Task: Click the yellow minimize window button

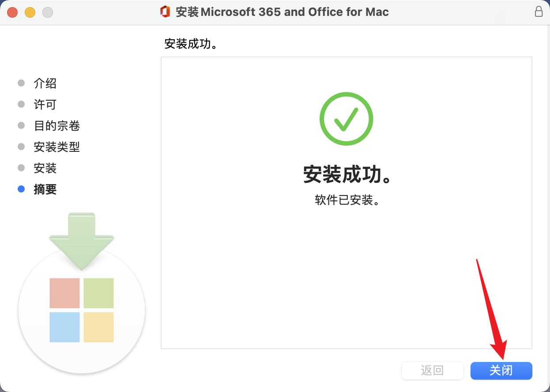Action: pos(30,12)
